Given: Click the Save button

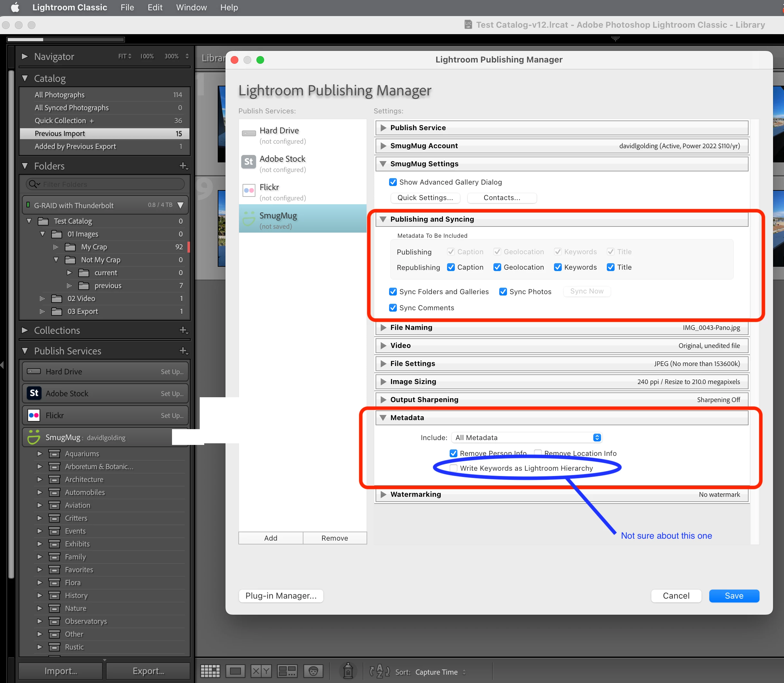Looking at the screenshot, I should 734,596.
